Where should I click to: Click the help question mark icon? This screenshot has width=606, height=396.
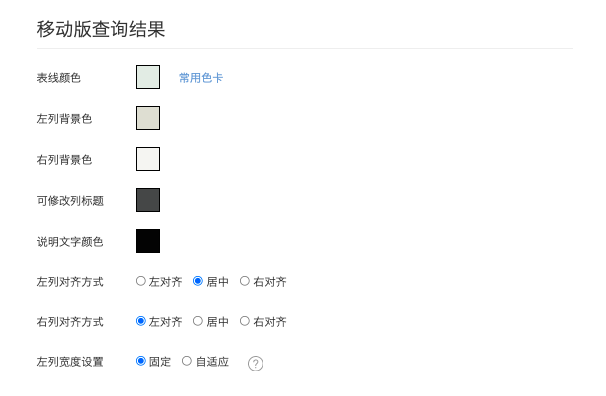[255, 364]
